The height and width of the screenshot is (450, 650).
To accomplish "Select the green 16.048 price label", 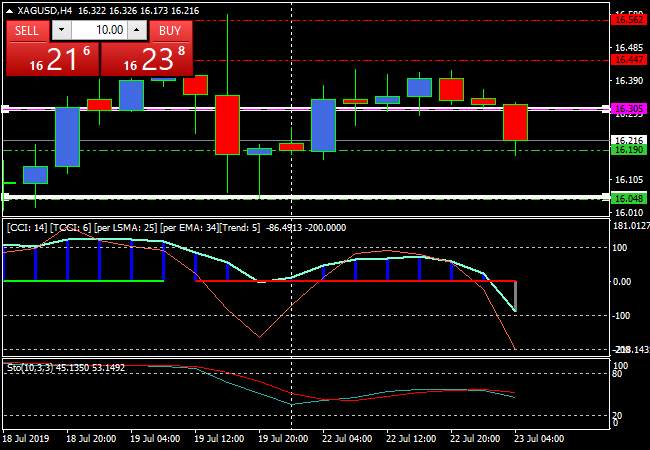I will click(x=629, y=198).
